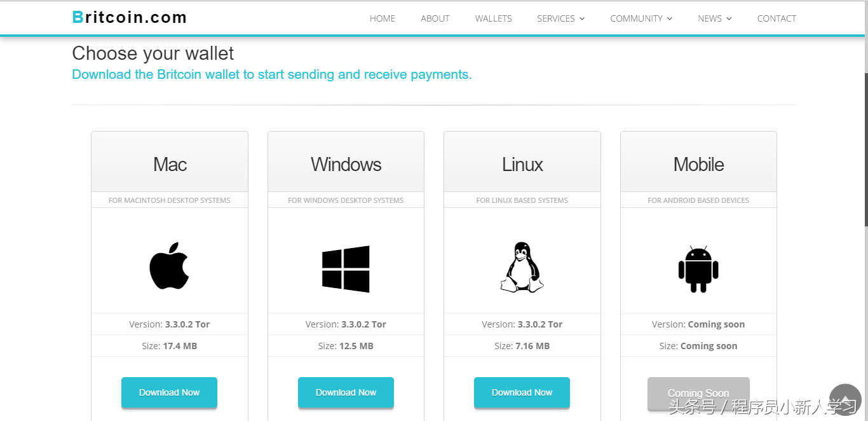The image size is (868, 421).
Task: Click the Windows card heading
Action: point(346,165)
